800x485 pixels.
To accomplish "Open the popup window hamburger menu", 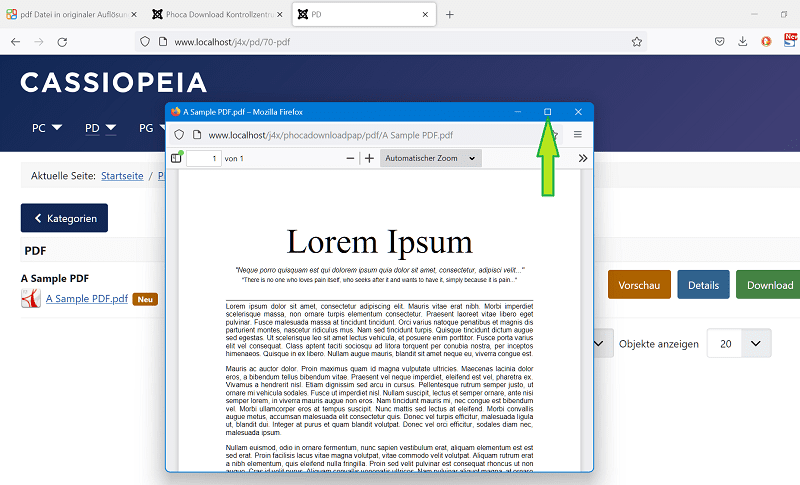I will (x=577, y=134).
